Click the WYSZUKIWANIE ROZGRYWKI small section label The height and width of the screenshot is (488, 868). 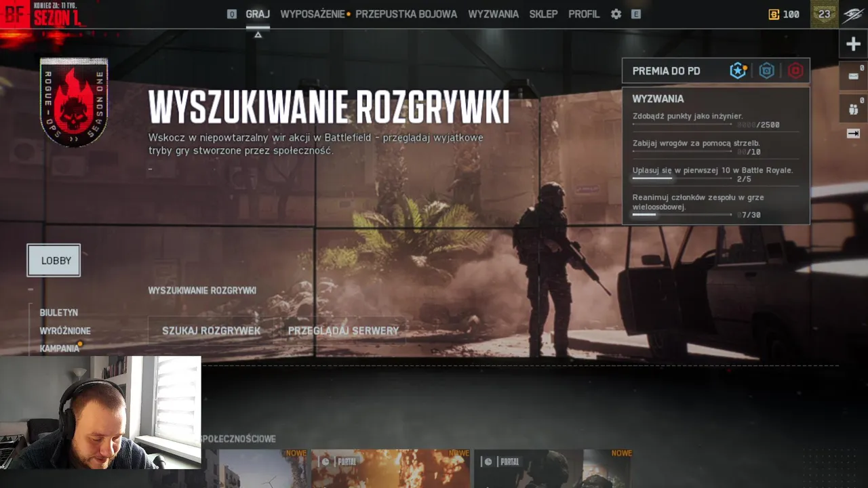(x=202, y=291)
